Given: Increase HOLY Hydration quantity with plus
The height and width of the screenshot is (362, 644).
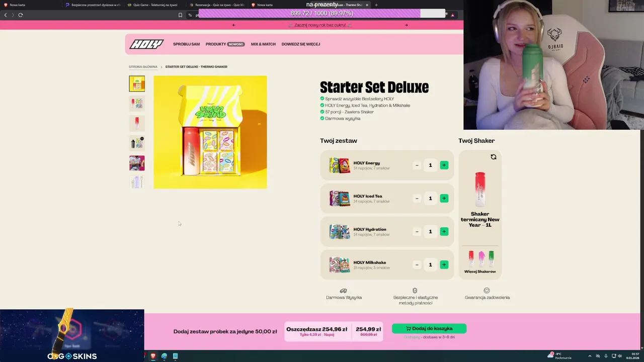Looking at the screenshot, I should (x=444, y=231).
